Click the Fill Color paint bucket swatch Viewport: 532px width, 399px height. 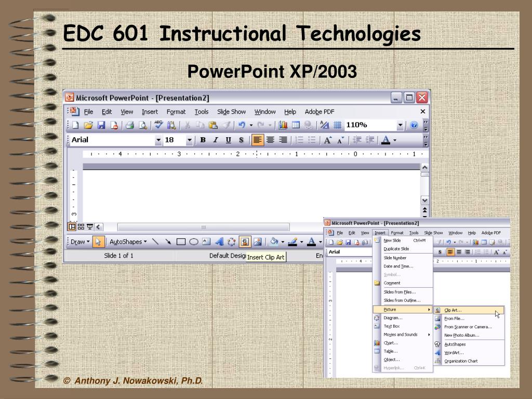click(x=273, y=242)
